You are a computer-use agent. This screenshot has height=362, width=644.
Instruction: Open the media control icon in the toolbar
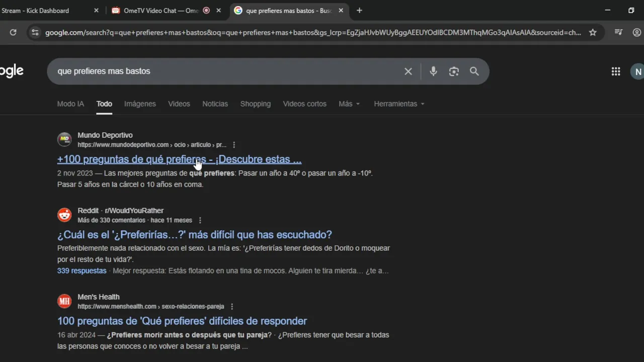[619, 32]
